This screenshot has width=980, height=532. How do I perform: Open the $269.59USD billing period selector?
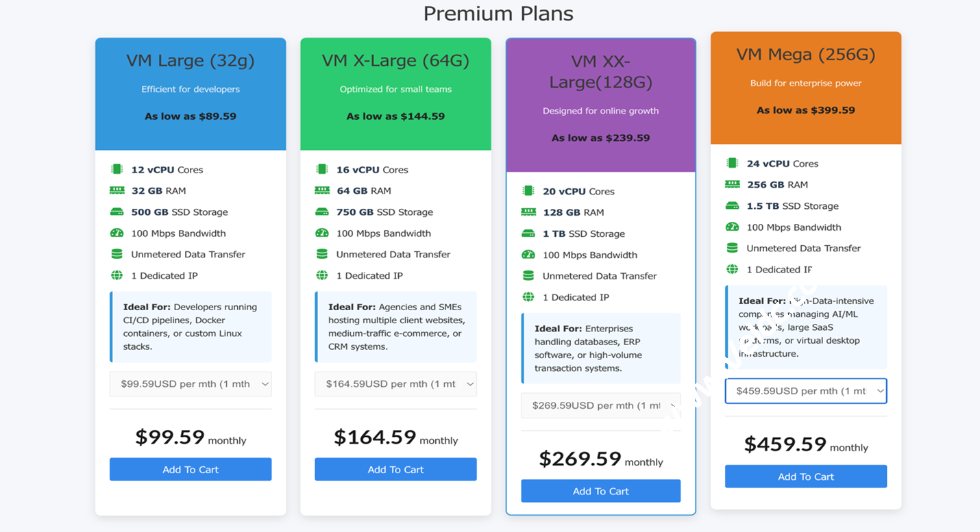tap(600, 405)
